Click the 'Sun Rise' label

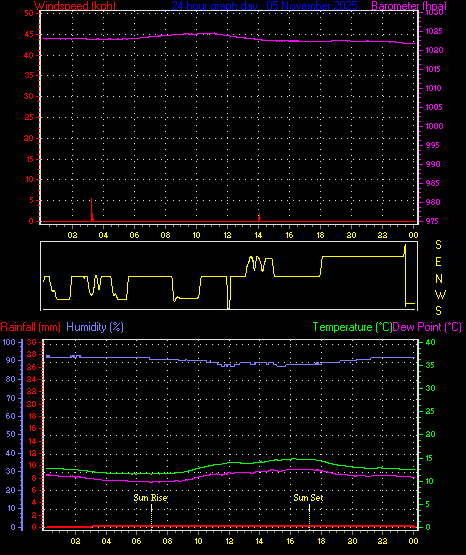pyautogui.click(x=150, y=498)
